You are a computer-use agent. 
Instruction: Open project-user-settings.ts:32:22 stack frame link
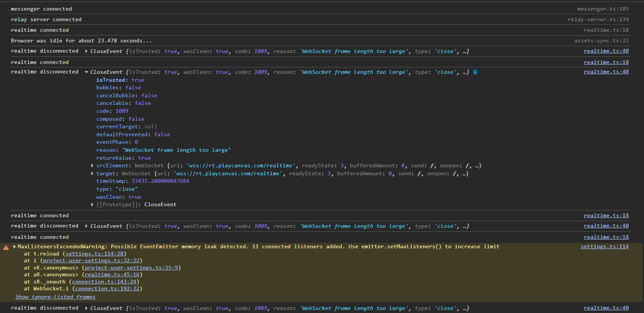(x=91, y=260)
